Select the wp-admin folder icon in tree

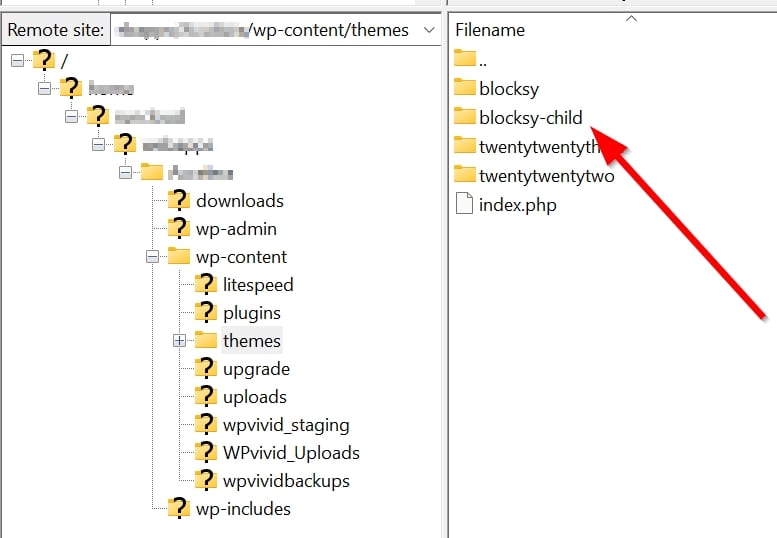[x=179, y=229]
